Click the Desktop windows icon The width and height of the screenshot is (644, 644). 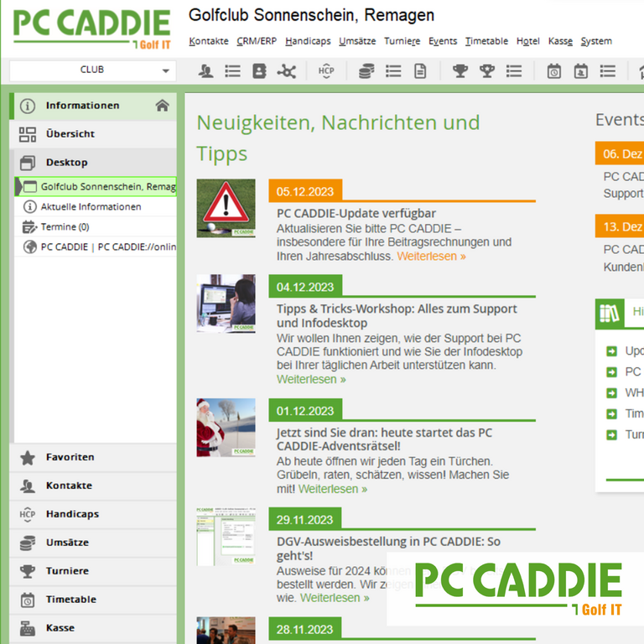28,163
